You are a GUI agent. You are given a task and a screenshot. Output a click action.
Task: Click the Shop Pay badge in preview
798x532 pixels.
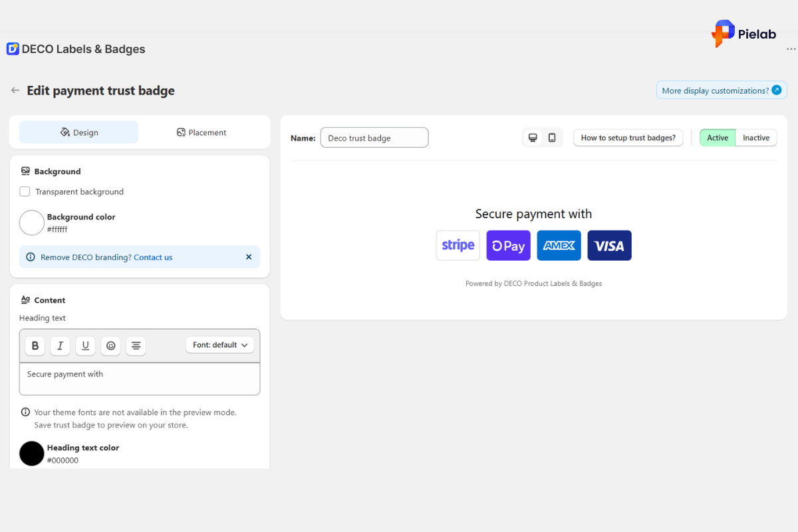coord(509,245)
